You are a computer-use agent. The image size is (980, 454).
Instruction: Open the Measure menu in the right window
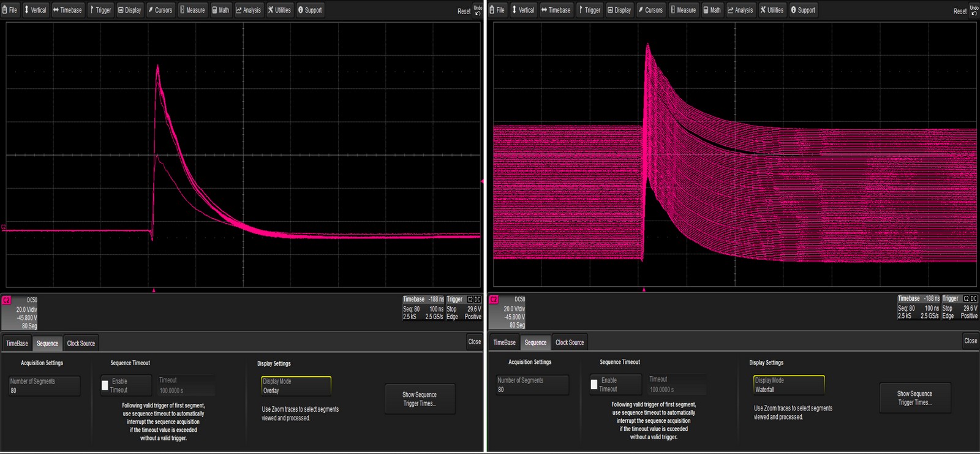pyautogui.click(x=683, y=10)
